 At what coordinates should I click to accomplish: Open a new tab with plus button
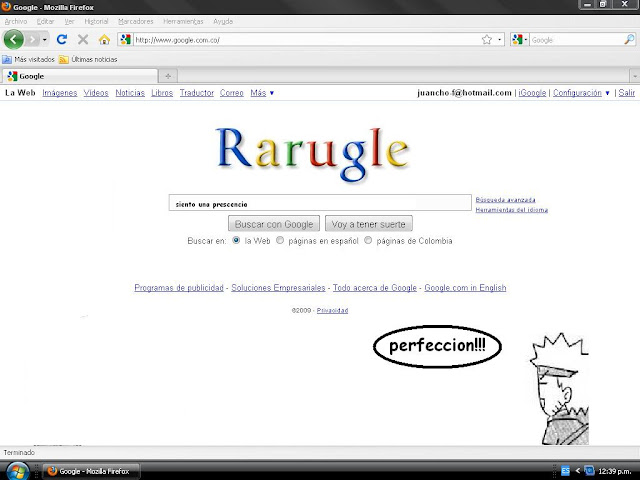coord(168,76)
